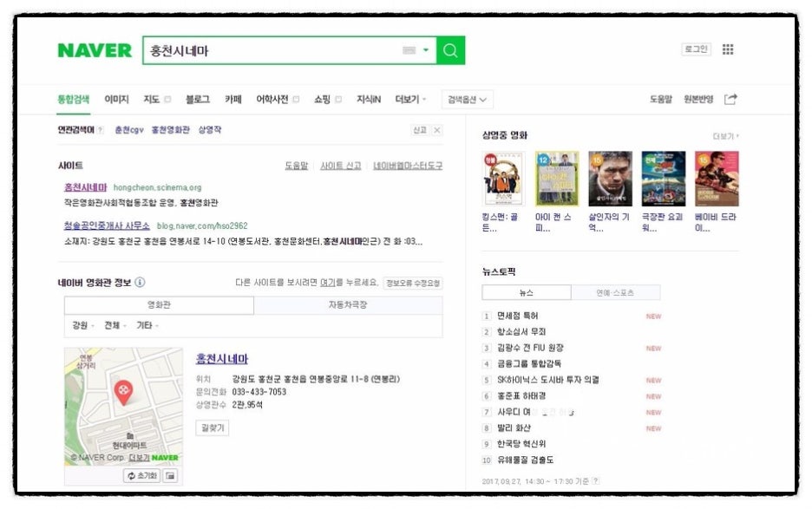Click news topic 김광수 전 FIU 원장

point(530,348)
